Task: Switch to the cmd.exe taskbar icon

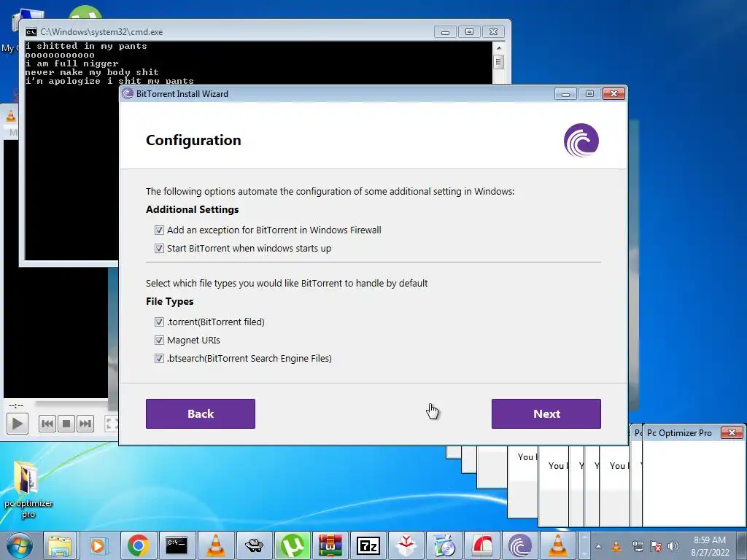Action: 177,545
